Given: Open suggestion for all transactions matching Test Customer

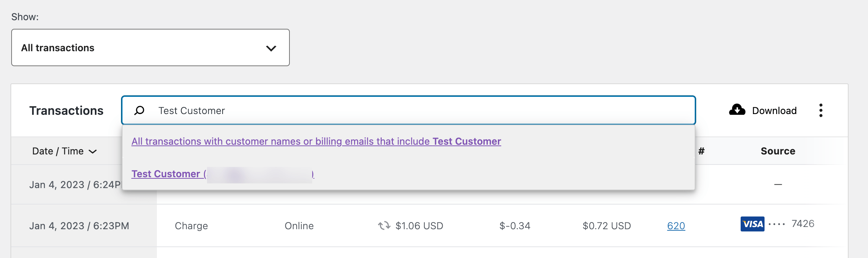Looking at the screenshot, I should point(316,141).
